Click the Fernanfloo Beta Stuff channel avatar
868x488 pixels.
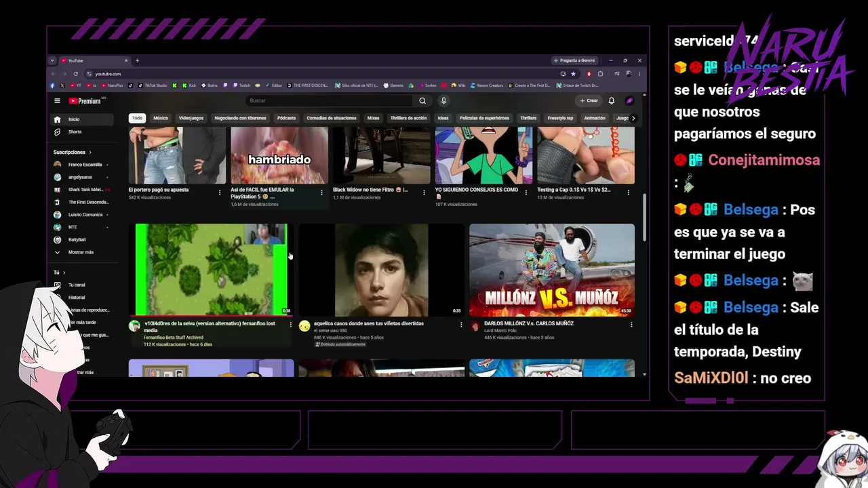134,326
